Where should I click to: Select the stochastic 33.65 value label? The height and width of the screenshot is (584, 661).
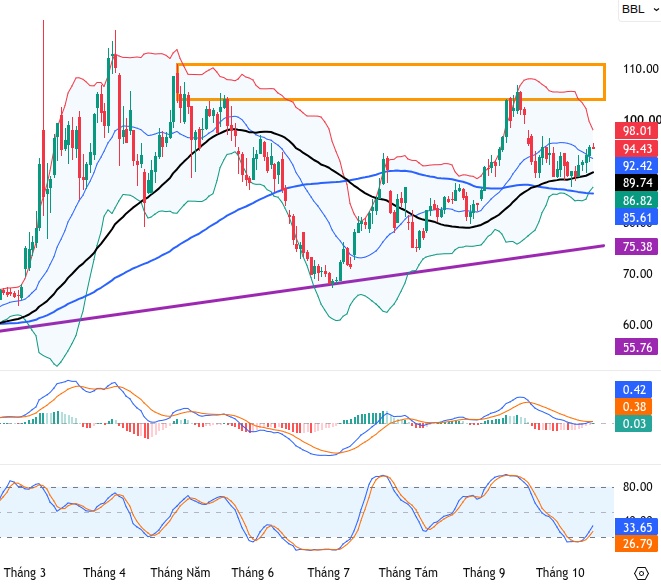coord(637,527)
